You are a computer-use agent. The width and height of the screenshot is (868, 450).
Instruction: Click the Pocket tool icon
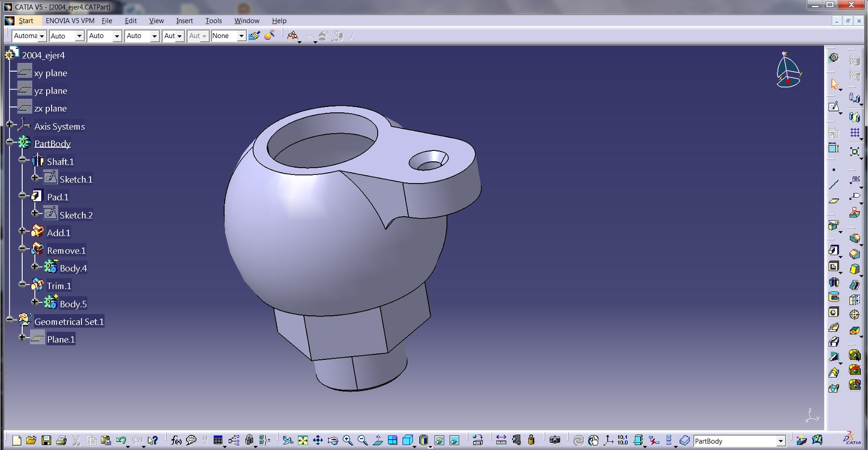pos(834,267)
